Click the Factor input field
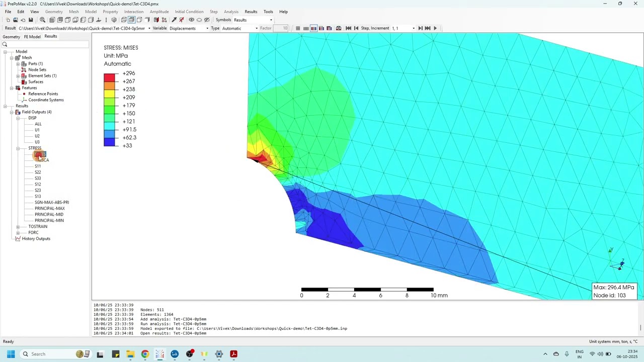 pyautogui.click(x=281, y=28)
